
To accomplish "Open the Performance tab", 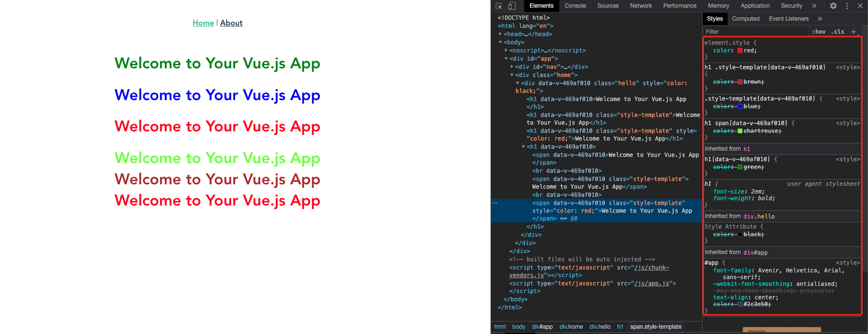I will pos(679,6).
